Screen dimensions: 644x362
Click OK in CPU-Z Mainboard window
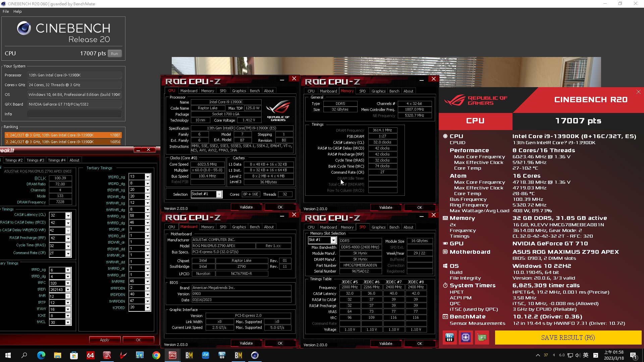click(280, 343)
